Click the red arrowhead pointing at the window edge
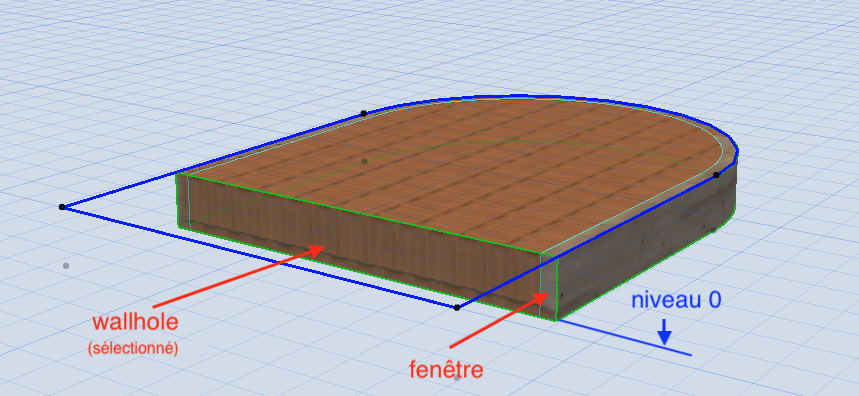 click(x=541, y=299)
